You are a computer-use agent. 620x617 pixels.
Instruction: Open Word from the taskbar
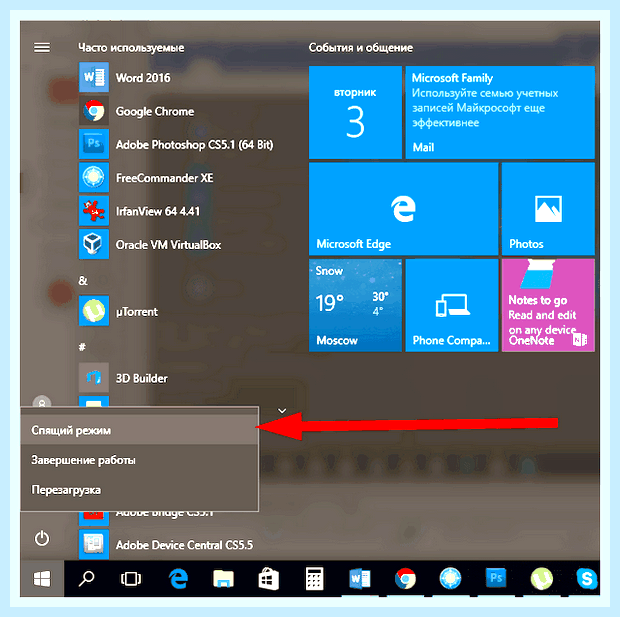[360, 579]
